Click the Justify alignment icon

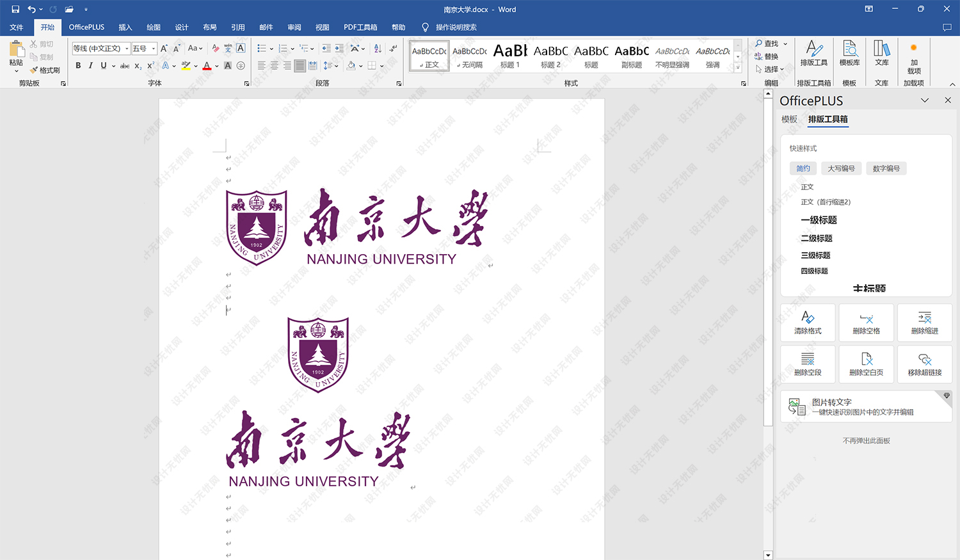pos(300,65)
